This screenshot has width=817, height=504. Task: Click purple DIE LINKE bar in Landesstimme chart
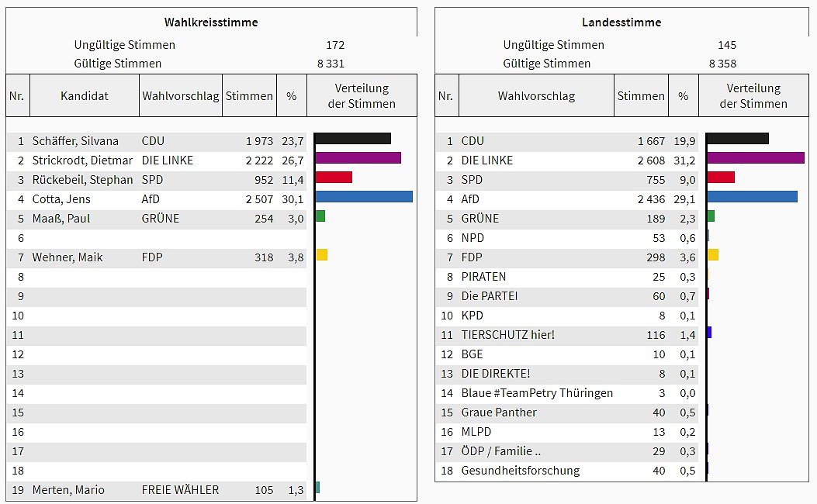(755, 158)
